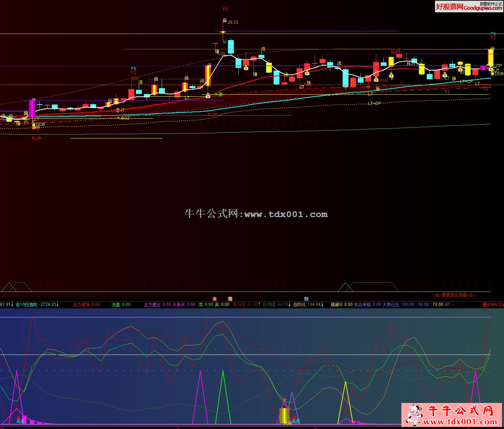
Task: Click the yellow 低进 bar in indicator panel
Action: click(x=284, y=416)
